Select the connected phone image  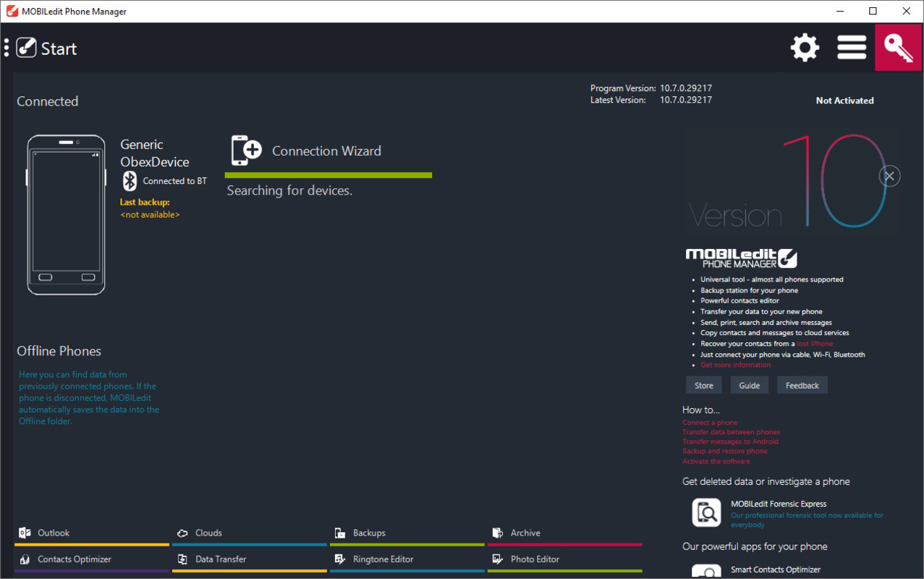coord(66,215)
